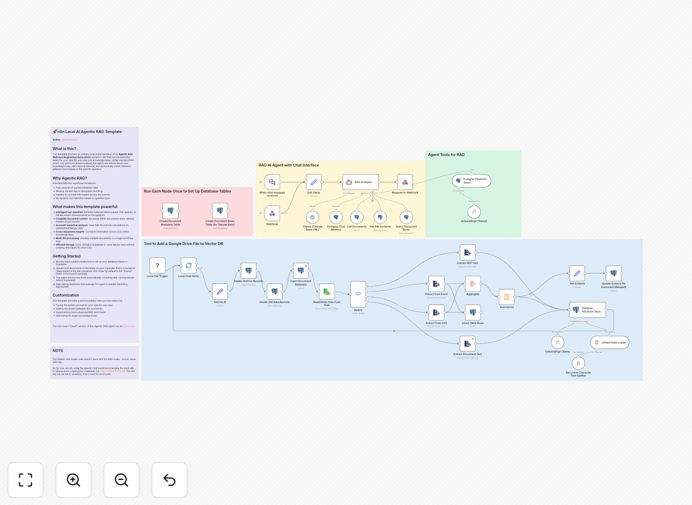Select Postgres PGVector Store in Agent Tools

point(471,181)
